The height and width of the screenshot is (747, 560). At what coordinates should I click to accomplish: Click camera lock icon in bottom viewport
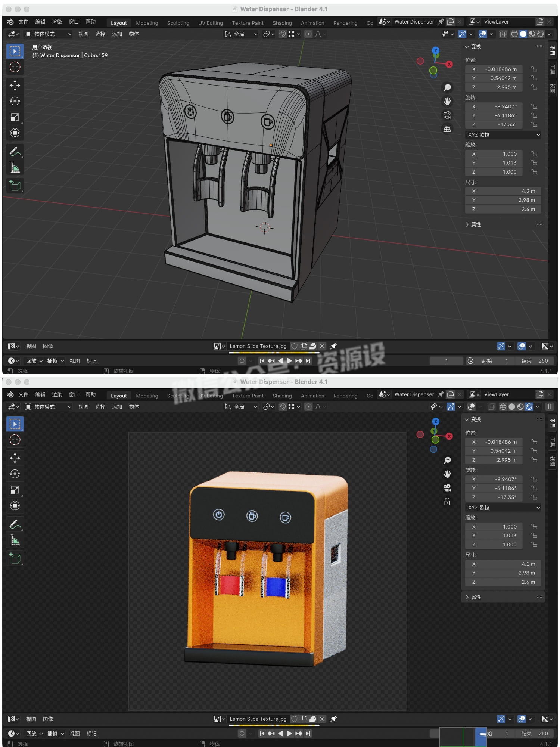(447, 502)
